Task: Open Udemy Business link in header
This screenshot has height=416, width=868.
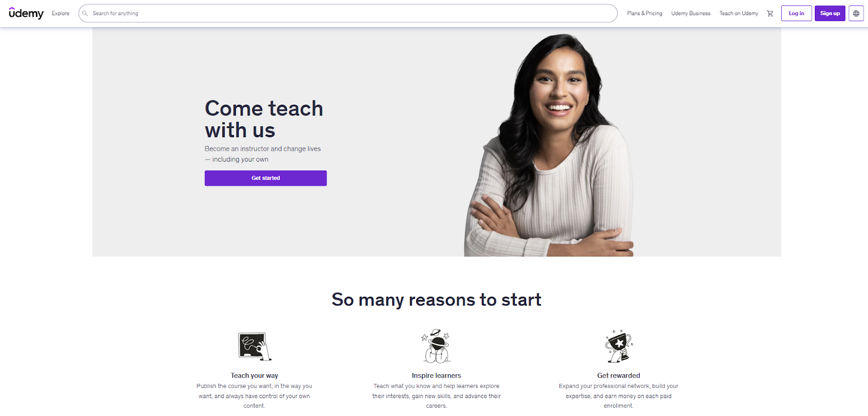Action: (x=691, y=13)
